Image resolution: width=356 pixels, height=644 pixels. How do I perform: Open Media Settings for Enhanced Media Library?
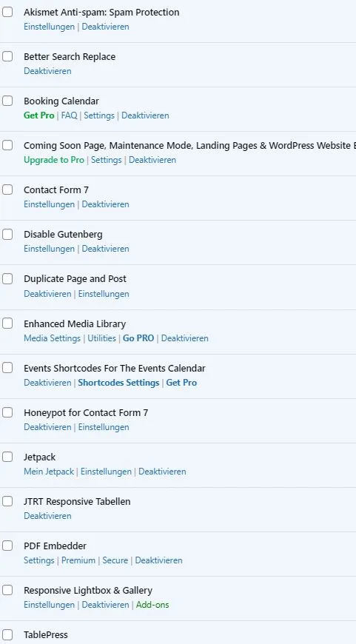[52, 338]
